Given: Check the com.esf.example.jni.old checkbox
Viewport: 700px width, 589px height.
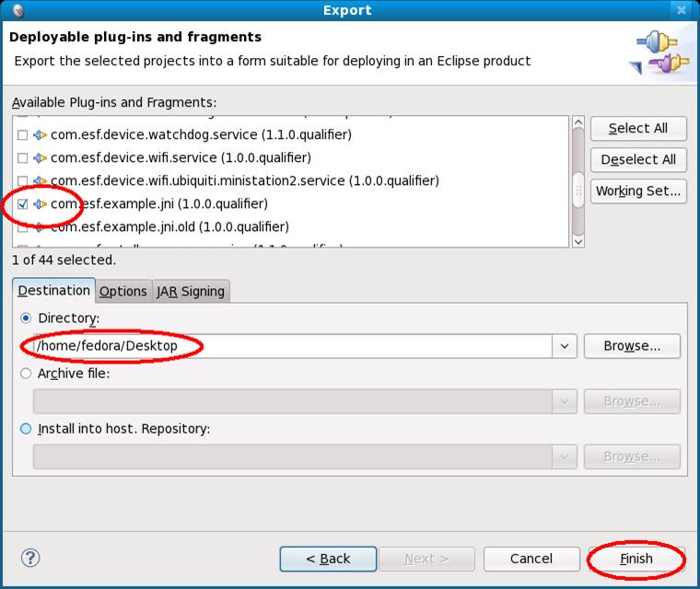Looking at the screenshot, I should 22,227.
